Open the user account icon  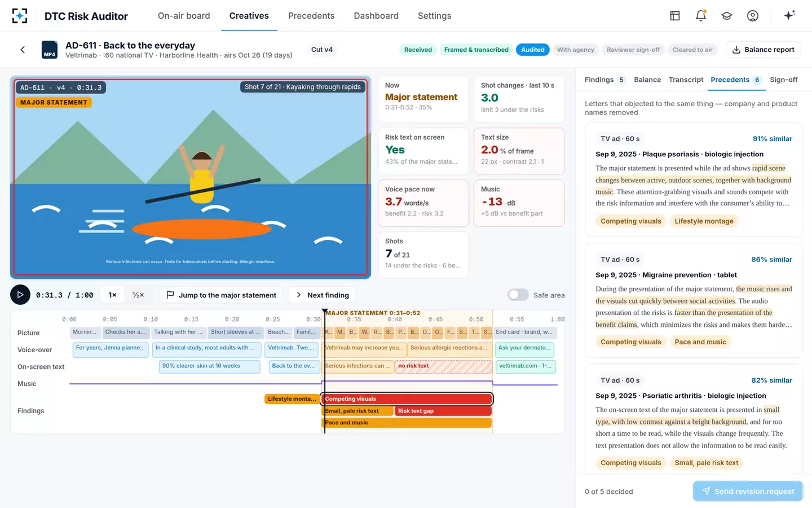click(753, 16)
